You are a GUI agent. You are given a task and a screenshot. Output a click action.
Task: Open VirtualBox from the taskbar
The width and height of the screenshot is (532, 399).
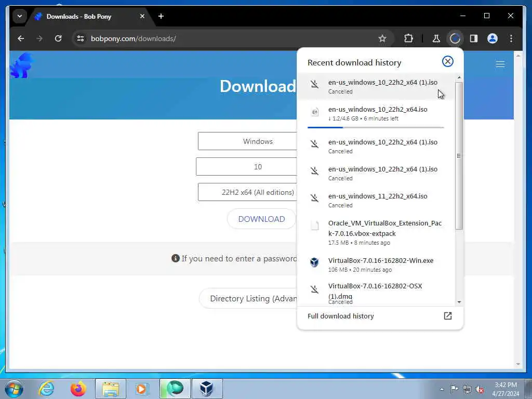pyautogui.click(x=207, y=389)
